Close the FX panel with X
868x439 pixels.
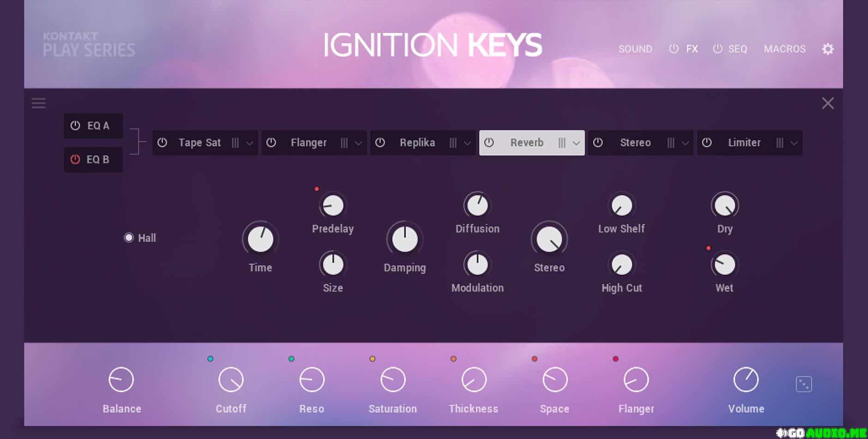pos(828,103)
